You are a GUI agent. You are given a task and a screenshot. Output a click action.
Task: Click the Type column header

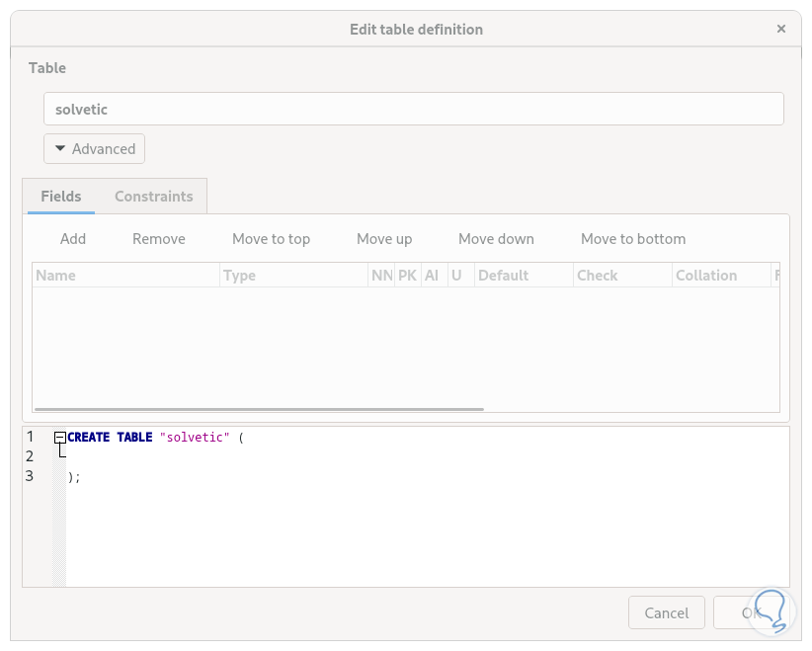(293, 276)
